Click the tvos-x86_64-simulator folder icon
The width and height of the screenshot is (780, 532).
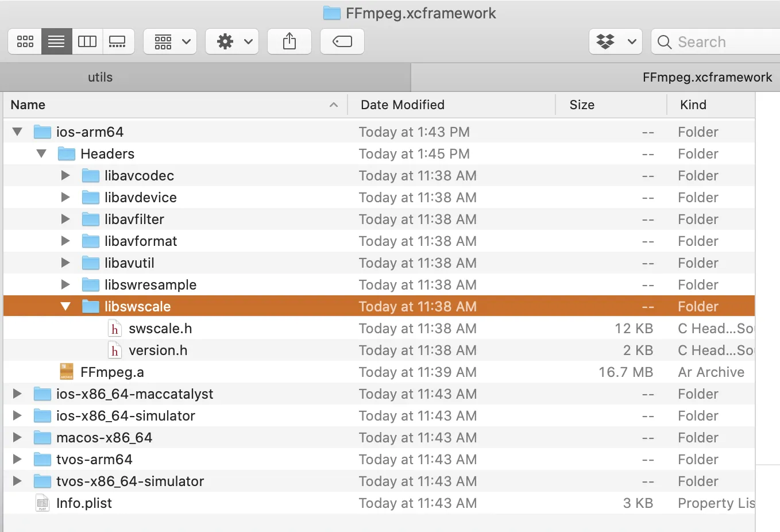[x=43, y=481]
